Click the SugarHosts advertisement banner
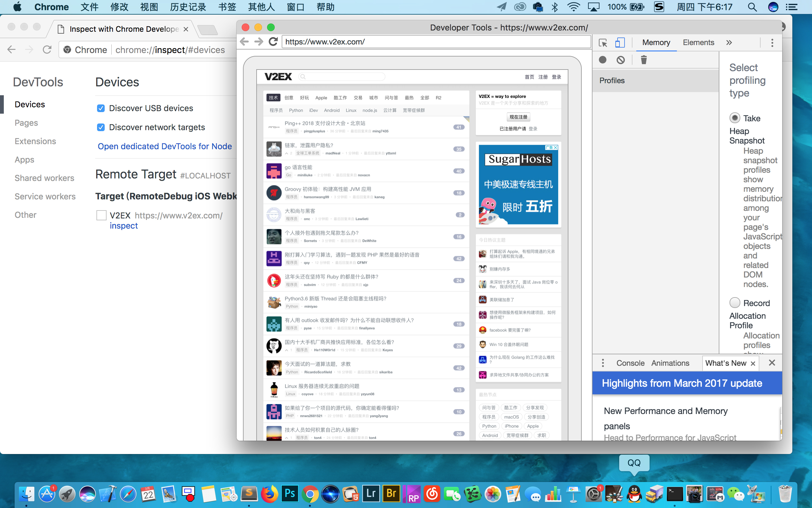Screen dimensions: 812x508 (x=518, y=185)
